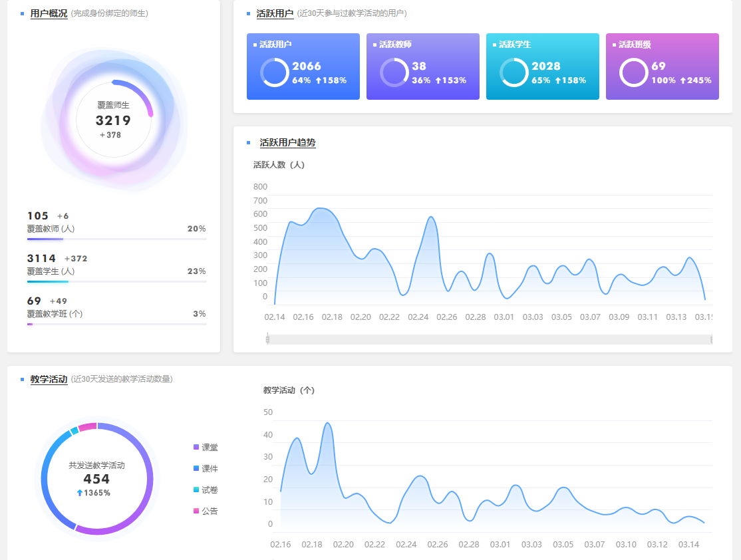The height and width of the screenshot is (560, 741).
Task: Click the 活跃教师 ring progress icon
Action: tap(394, 72)
